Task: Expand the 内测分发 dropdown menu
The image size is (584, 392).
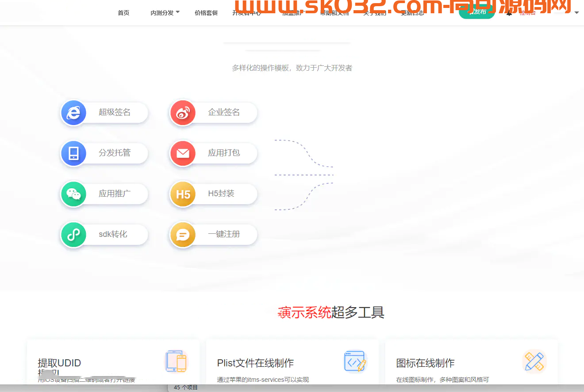Action: pyautogui.click(x=165, y=13)
